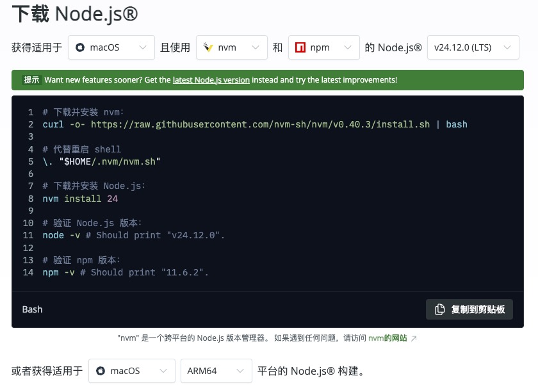Click the curl install command line
Viewport: 538px width, 392px height.
tap(255, 124)
